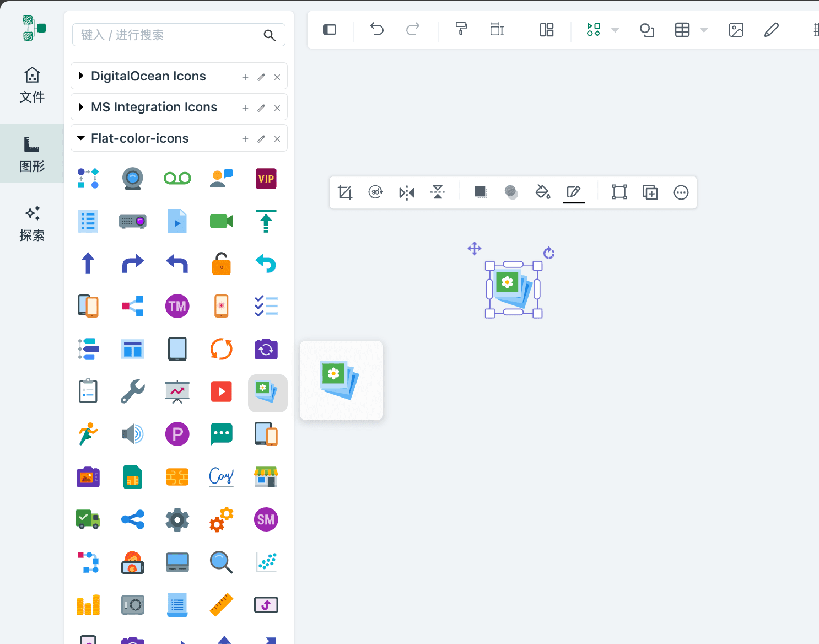The width and height of the screenshot is (819, 644).
Task: Flip the selected image vertically
Action: point(438,192)
